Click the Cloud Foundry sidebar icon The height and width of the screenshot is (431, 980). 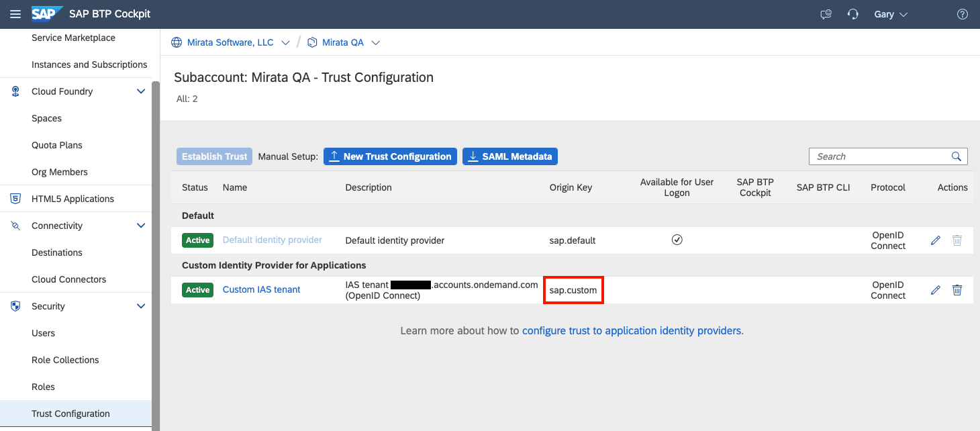coord(15,91)
